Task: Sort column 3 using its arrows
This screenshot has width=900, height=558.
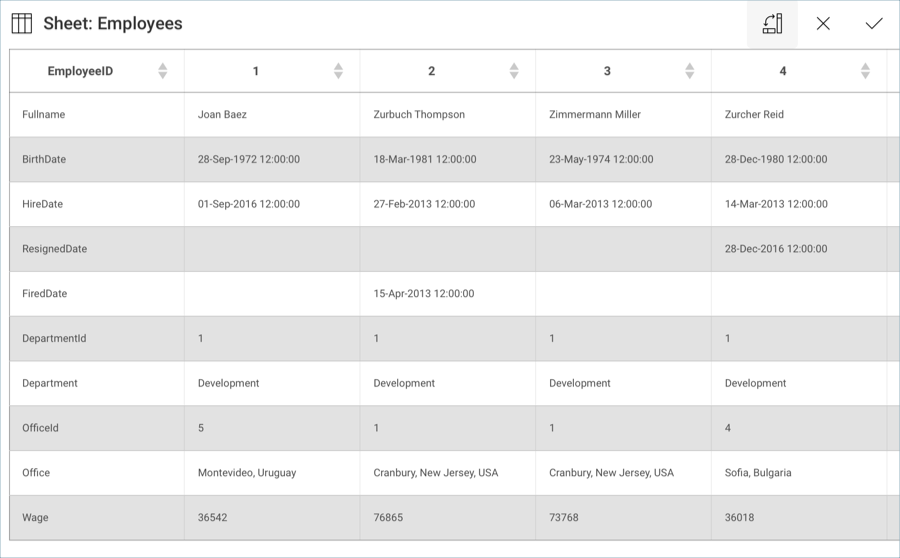Action: tap(689, 71)
